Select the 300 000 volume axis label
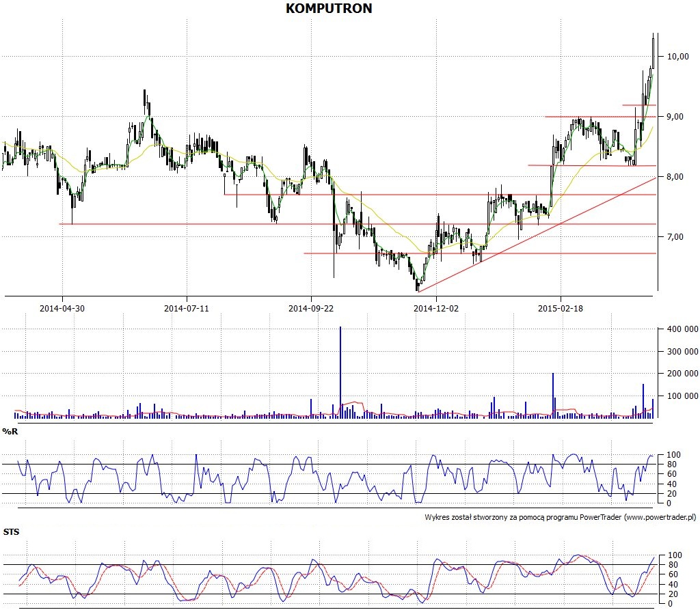Screen dimensions: 700x610 [x=683, y=352]
